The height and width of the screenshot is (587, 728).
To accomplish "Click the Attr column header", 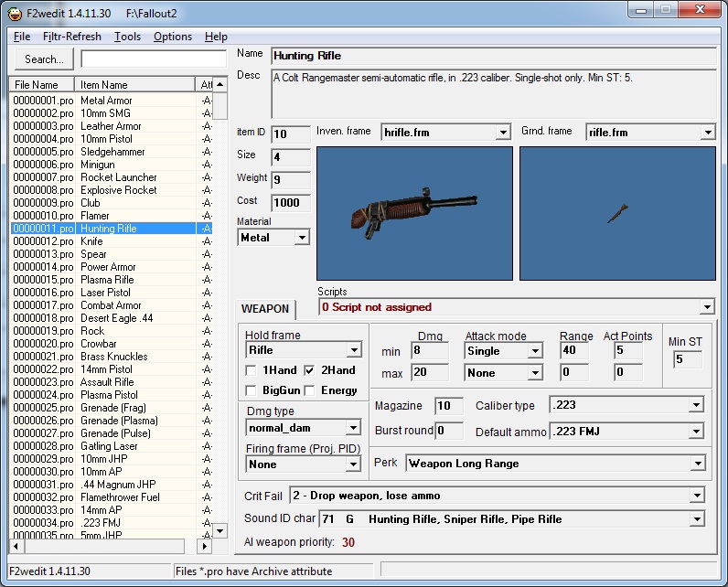I will [205, 85].
